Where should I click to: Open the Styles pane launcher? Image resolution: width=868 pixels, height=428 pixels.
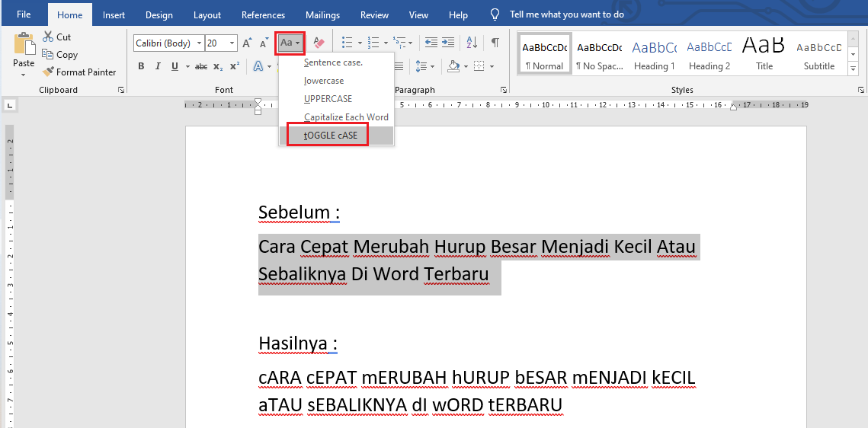[x=861, y=90]
